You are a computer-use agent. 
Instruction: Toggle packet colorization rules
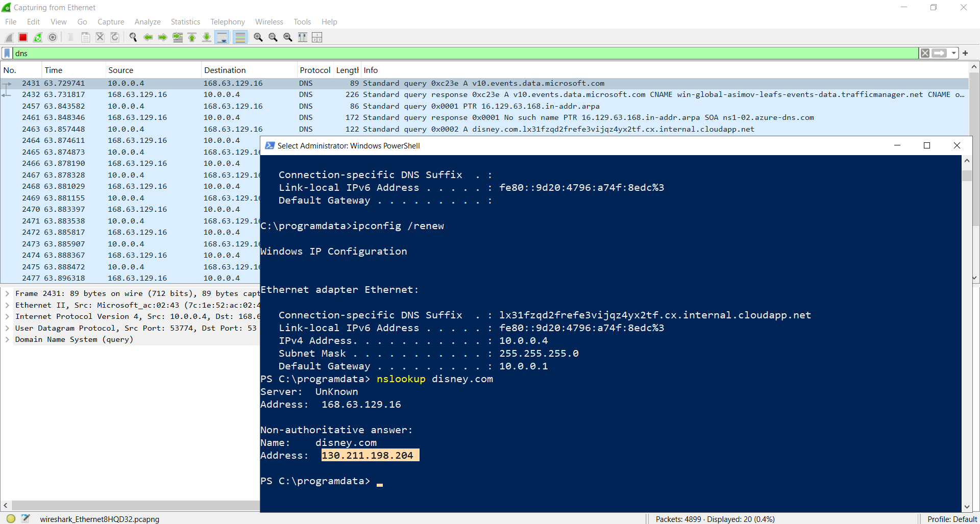pyautogui.click(x=240, y=37)
